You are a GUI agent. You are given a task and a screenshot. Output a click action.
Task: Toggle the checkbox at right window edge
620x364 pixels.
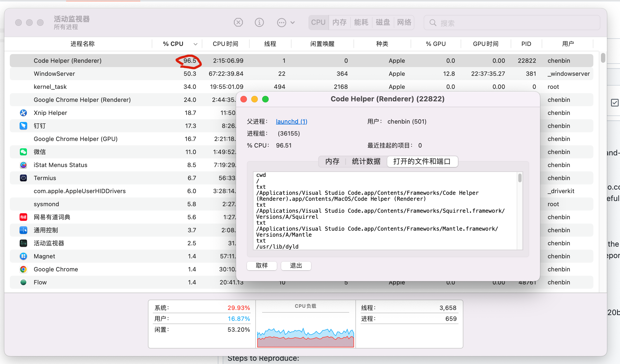pyautogui.click(x=615, y=103)
